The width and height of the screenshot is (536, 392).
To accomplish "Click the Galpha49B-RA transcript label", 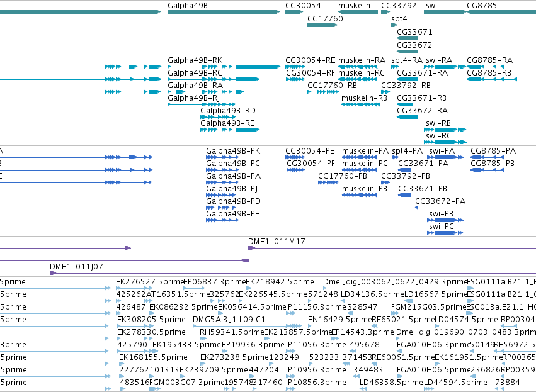I will click(195, 86).
